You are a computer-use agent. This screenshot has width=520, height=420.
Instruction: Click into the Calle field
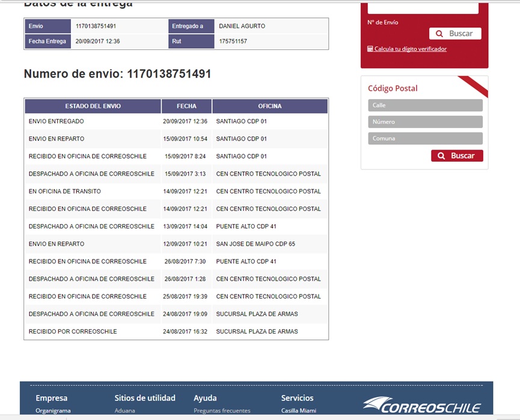click(425, 105)
